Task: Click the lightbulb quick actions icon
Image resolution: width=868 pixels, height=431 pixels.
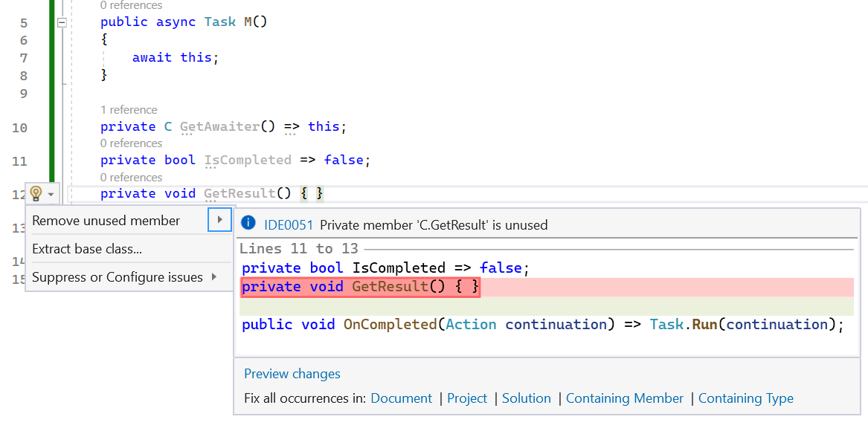Action: click(x=36, y=193)
